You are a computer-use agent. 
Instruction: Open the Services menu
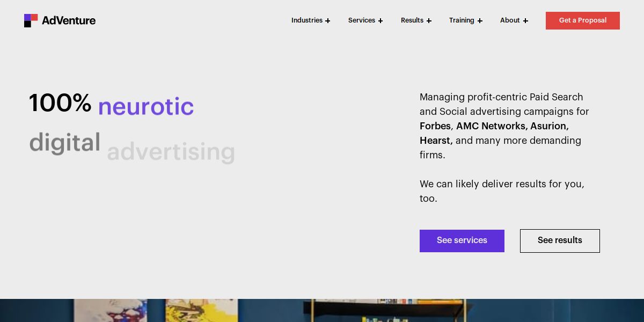pos(362,20)
